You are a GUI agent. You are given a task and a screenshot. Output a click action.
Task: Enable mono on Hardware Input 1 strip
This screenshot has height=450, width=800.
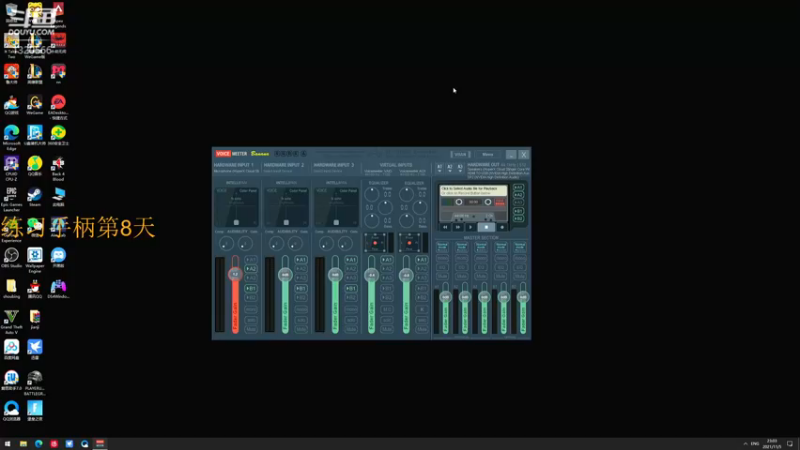(251, 309)
